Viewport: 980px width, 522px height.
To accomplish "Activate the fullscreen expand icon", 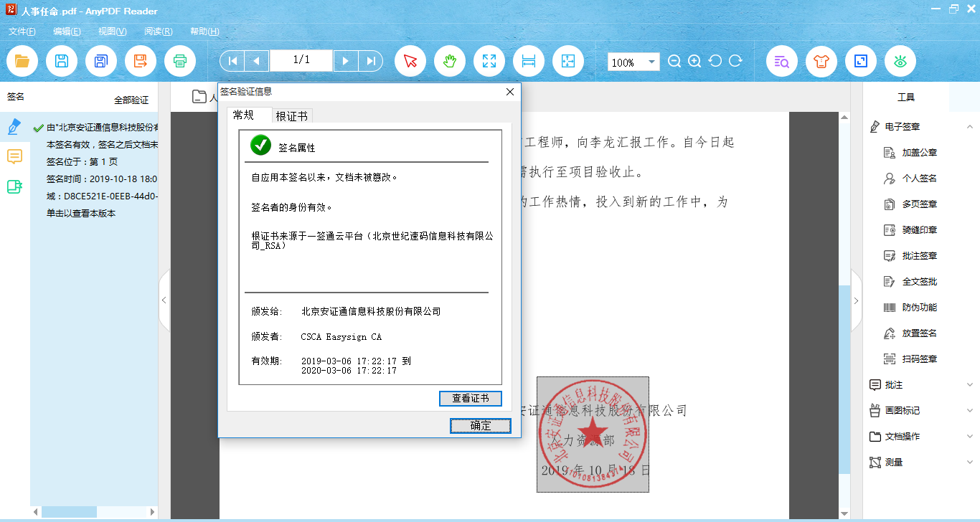I will coord(489,61).
